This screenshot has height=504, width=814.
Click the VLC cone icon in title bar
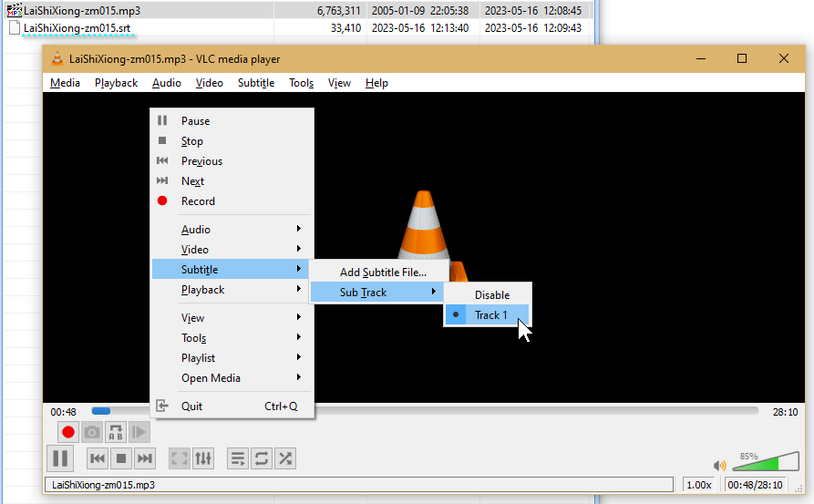57,58
